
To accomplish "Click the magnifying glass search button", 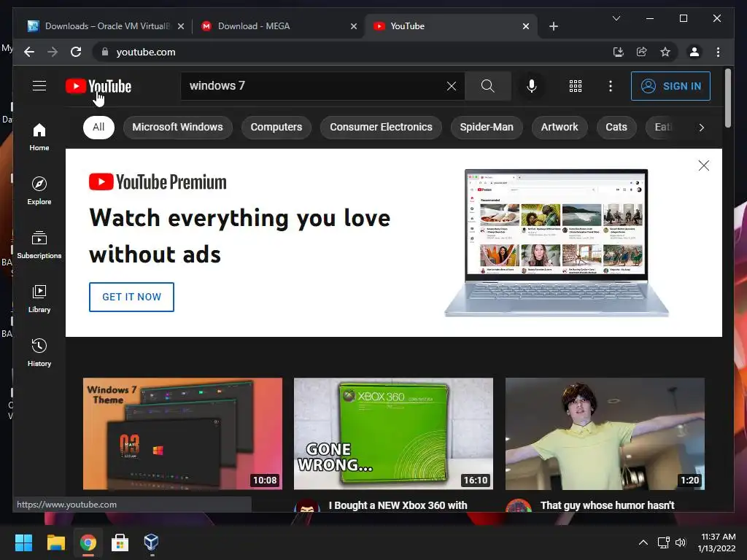I will click(x=488, y=86).
